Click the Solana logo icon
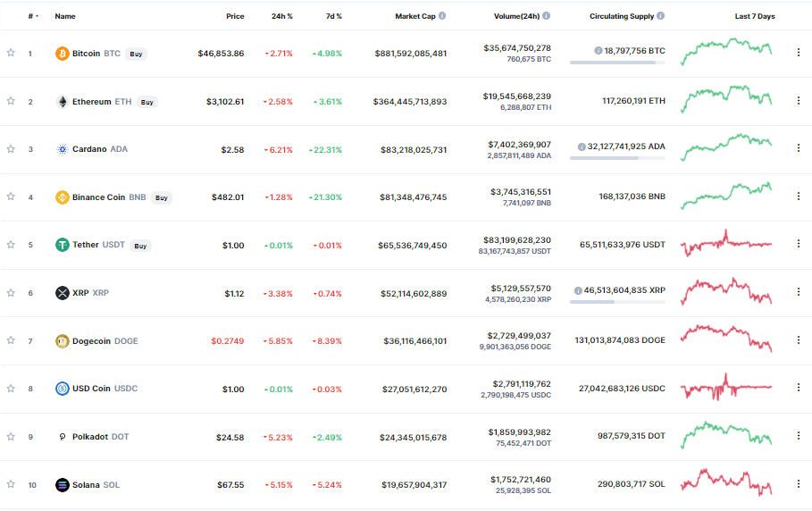This screenshot has height=511, width=812. tap(63, 485)
